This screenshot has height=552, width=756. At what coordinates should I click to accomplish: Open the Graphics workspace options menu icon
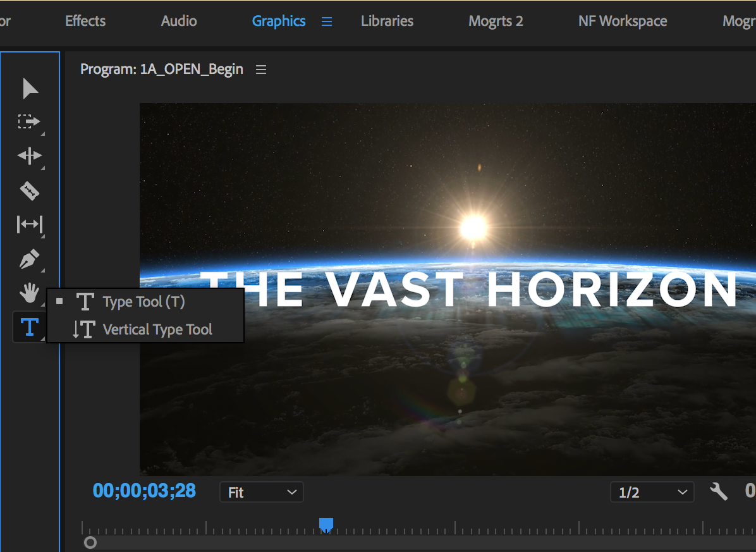(327, 21)
